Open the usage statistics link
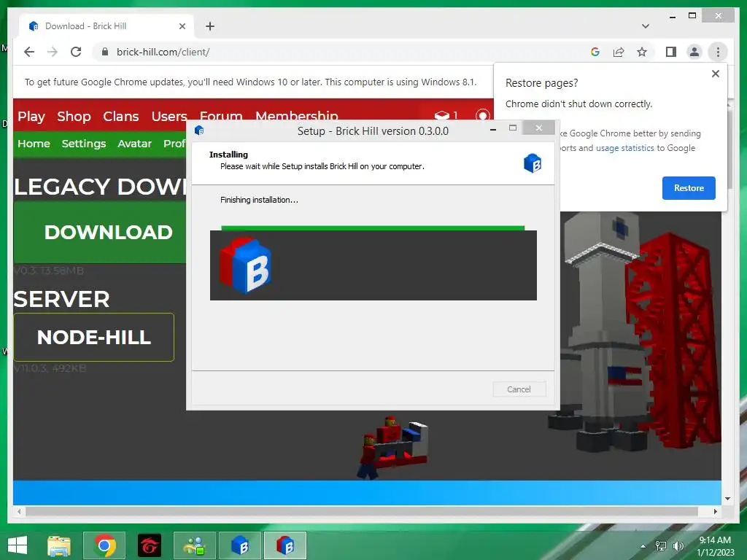This screenshot has height=560, width=747. pyautogui.click(x=624, y=148)
